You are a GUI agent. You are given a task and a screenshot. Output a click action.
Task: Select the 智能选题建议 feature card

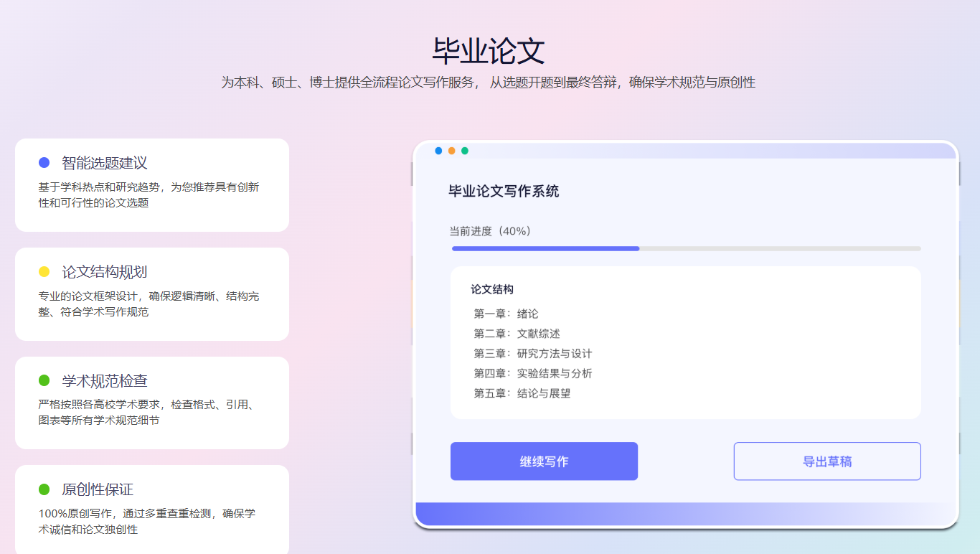152,185
